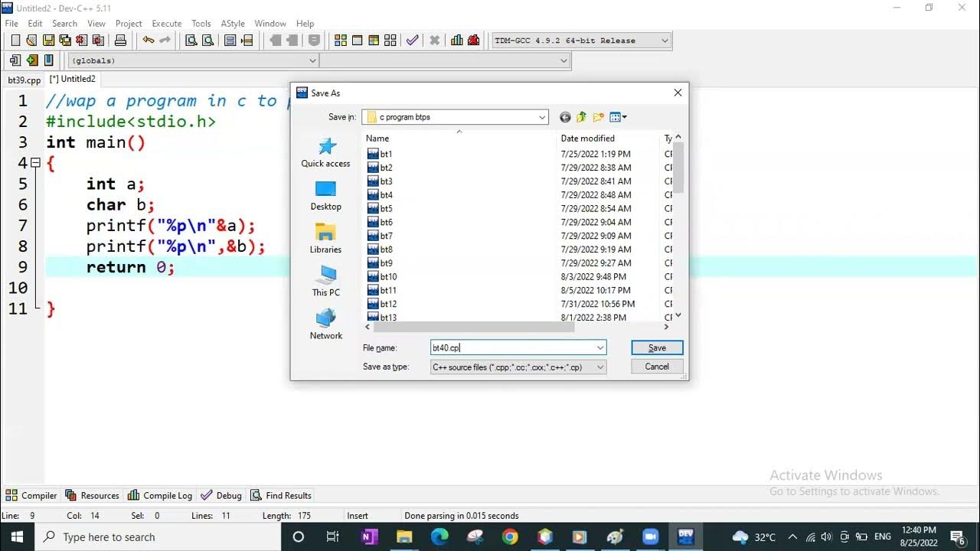
Task: Select Libraries in Save As sidebar
Action: pos(325,239)
